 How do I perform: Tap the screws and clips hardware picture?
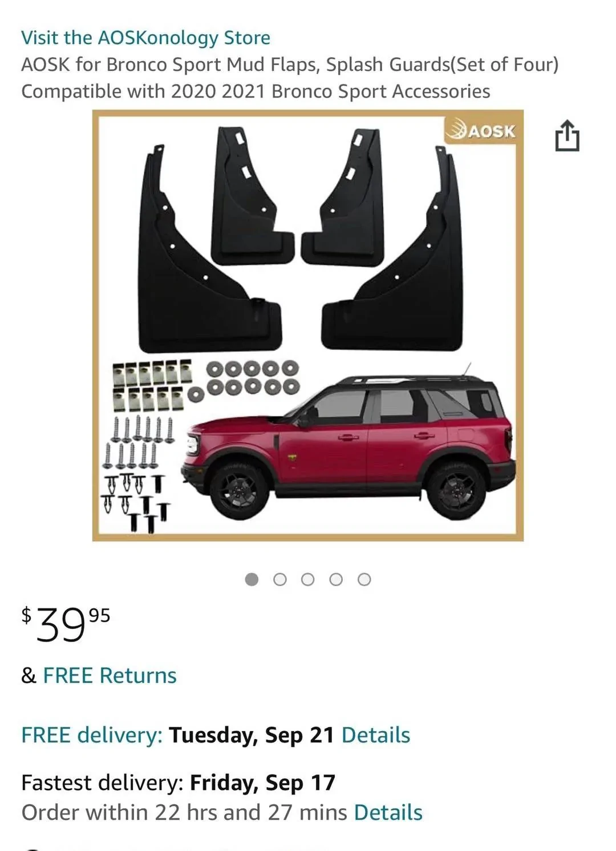200,445
